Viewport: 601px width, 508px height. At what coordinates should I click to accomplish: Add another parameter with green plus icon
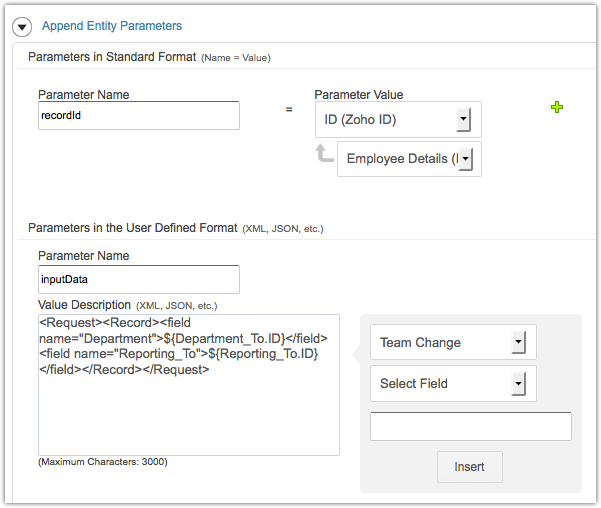[557, 107]
